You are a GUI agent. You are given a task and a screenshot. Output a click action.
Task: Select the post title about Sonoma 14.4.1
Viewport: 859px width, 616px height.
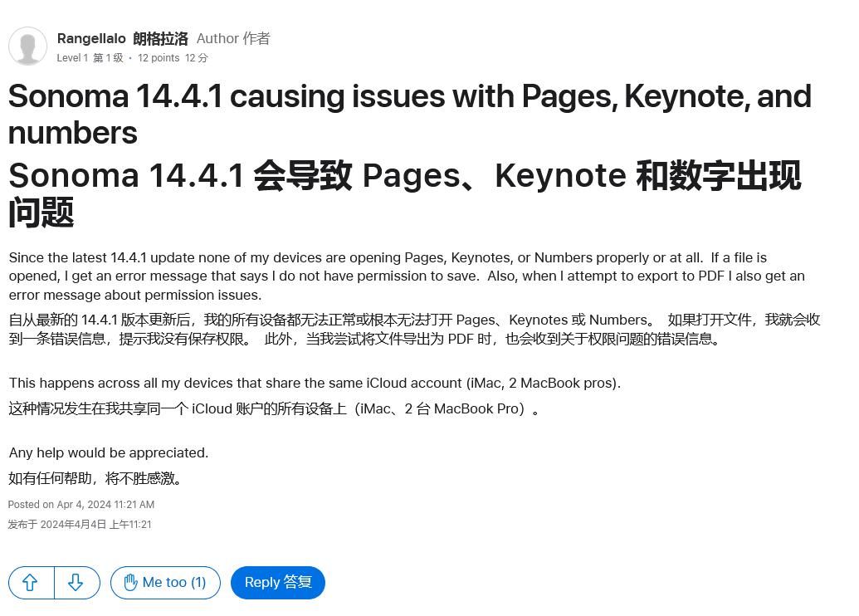(x=409, y=114)
